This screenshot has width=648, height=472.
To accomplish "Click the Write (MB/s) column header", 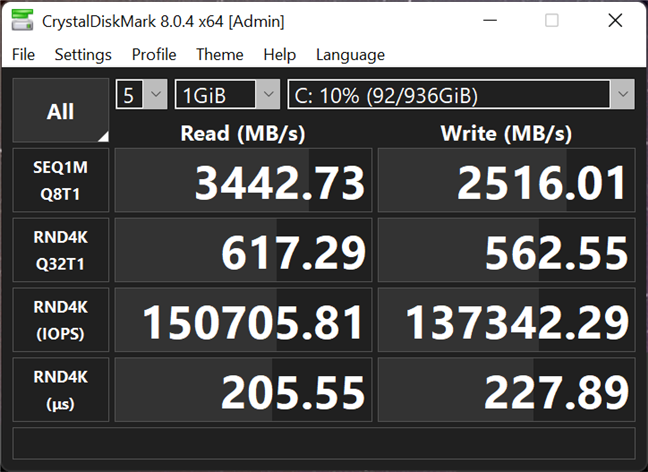I will point(506,133).
